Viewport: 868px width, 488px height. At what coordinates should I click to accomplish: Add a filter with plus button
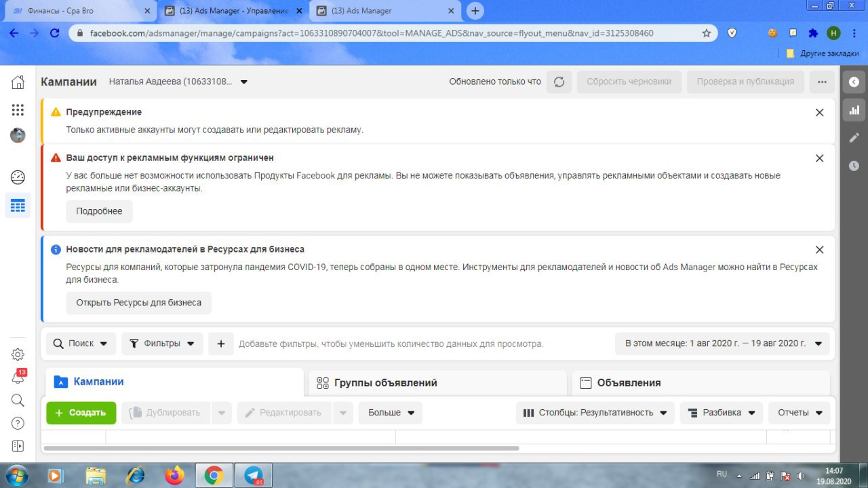click(220, 343)
